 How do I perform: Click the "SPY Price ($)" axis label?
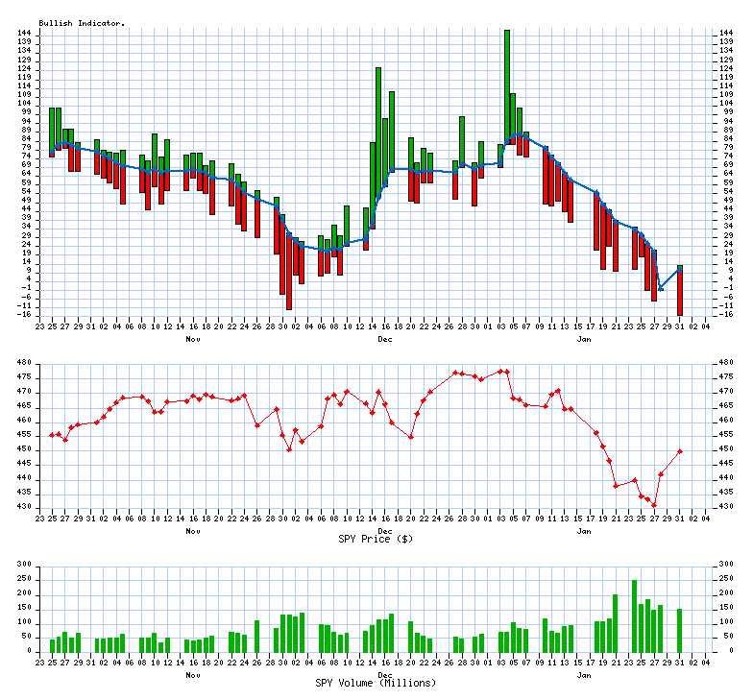click(x=376, y=539)
